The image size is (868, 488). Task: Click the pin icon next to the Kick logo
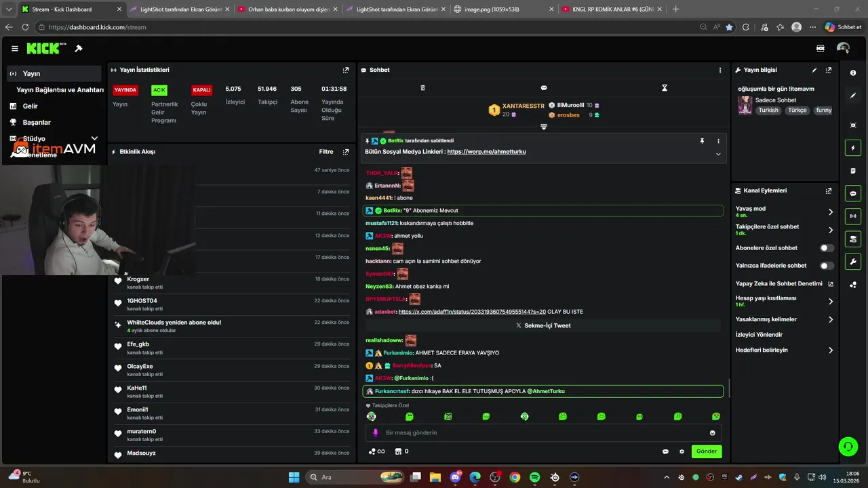click(x=79, y=49)
